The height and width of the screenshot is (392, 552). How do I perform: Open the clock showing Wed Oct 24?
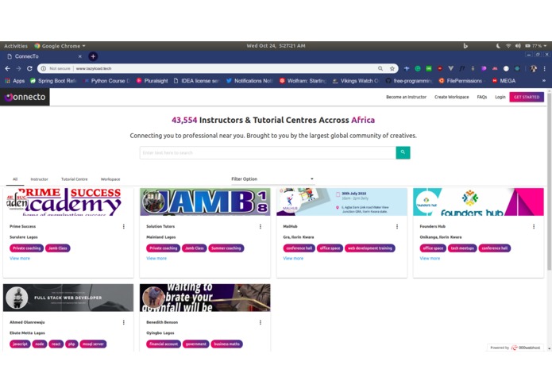tap(276, 46)
